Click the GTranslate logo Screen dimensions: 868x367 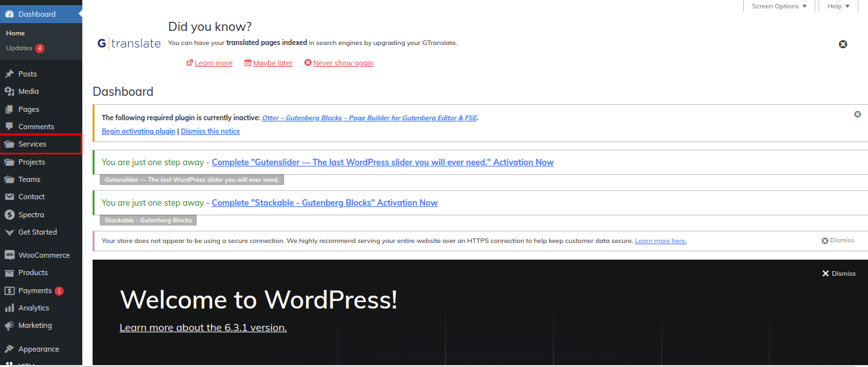(x=129, y=44)
